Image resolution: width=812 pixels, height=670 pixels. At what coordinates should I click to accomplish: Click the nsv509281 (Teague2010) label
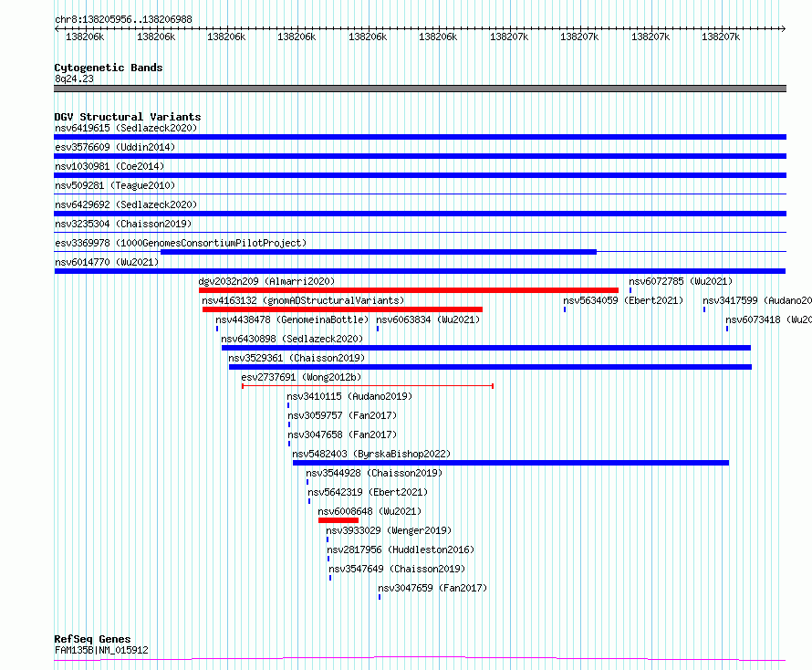[x=115, y=185]
